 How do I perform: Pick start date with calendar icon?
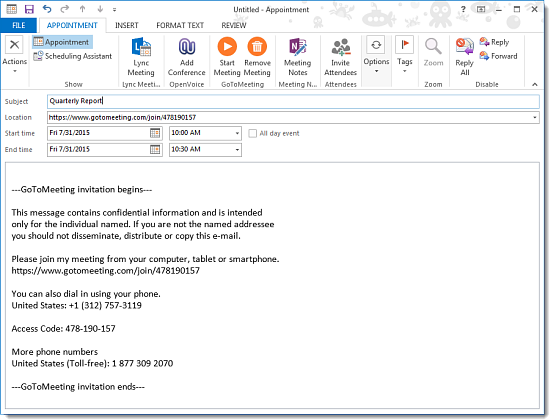point(155,133)
